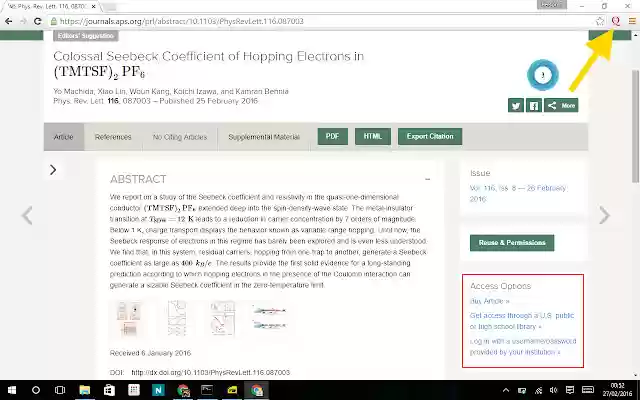Open the Windows Start menu
Image resolution: width=640 pixels, height=400 pixels.
12,390
